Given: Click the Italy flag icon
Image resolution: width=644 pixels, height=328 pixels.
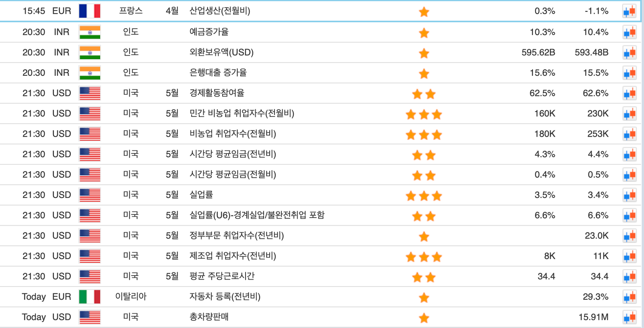Looking at the screenshot, I should point(90,297).
